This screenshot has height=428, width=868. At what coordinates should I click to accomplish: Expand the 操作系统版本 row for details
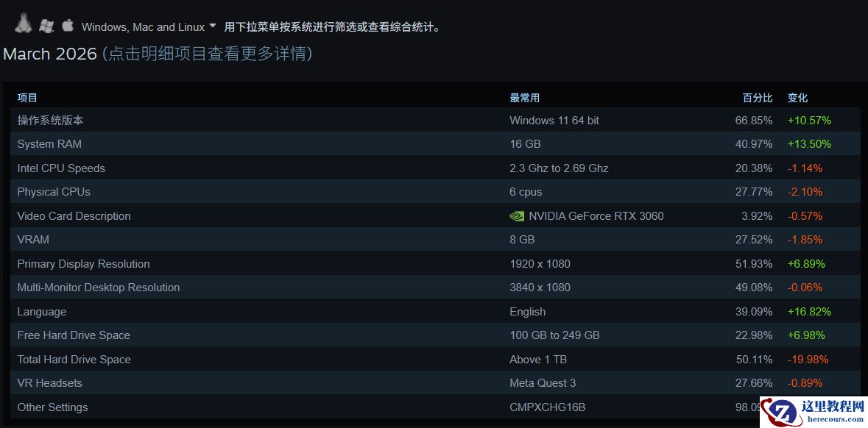(x=60, y=120)
